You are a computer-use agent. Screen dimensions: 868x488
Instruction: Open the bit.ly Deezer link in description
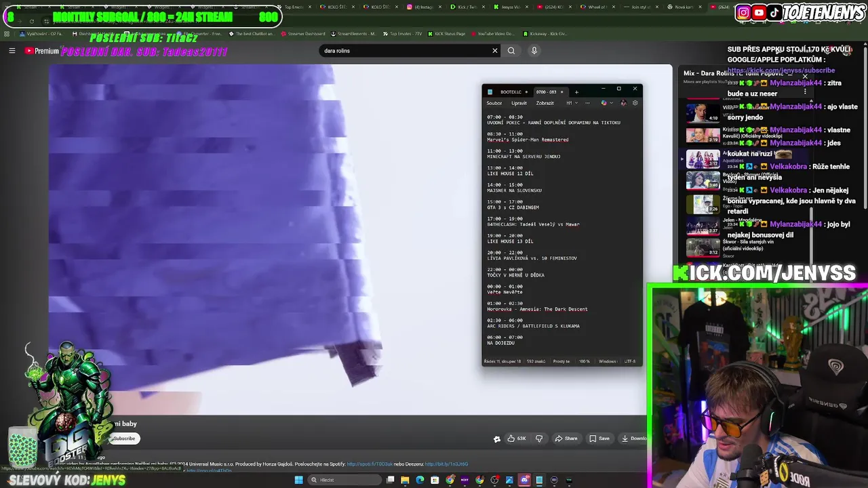click(x=446, y=464)
